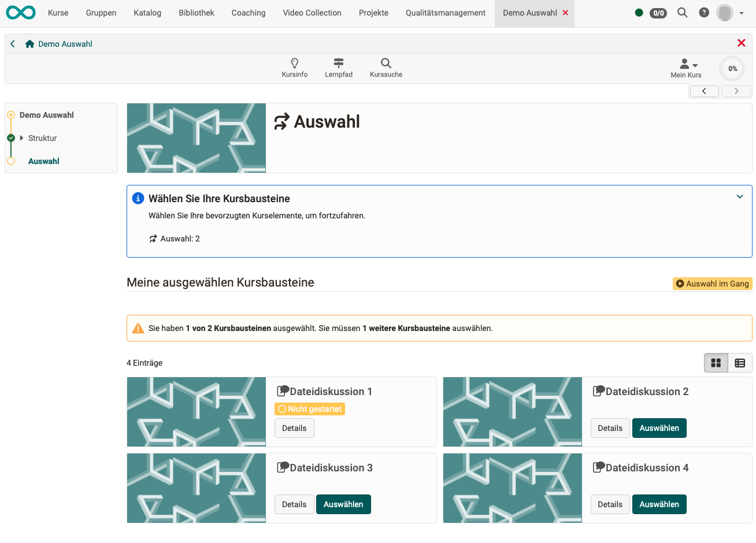Click Auswählen for Dateidiskussion 2
Screen dimensions: 756x543
click(x=659, y=428)
